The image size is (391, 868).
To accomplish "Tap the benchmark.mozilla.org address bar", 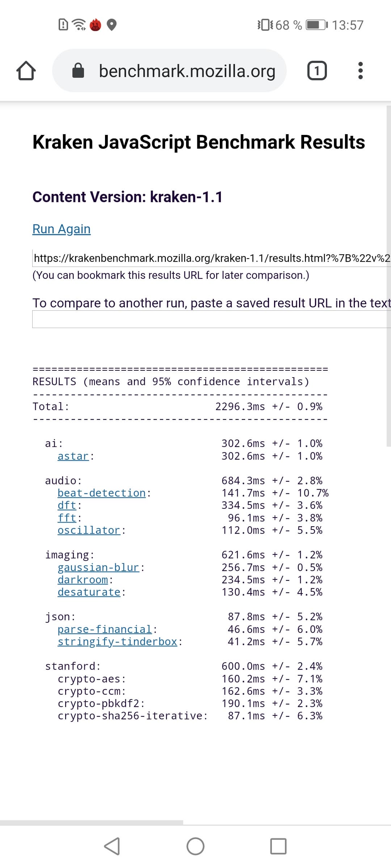I will (187, 71).
